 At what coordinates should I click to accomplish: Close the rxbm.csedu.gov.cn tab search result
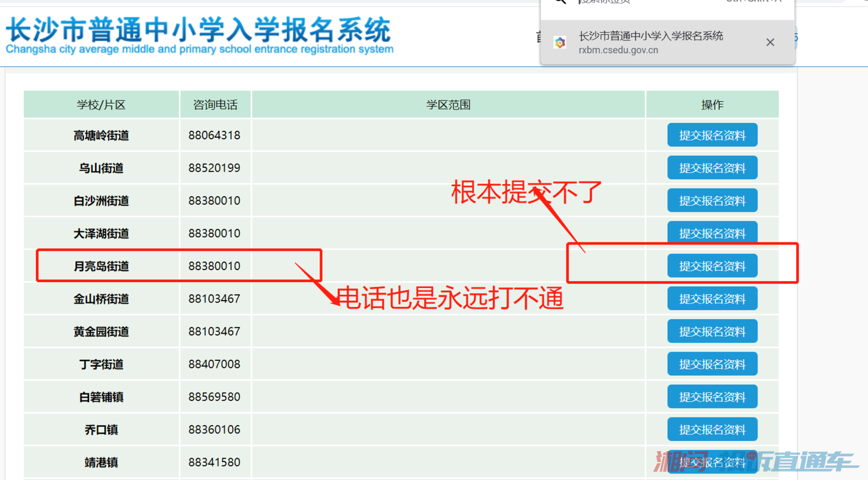pyautogui.click(x=770, y=42)
